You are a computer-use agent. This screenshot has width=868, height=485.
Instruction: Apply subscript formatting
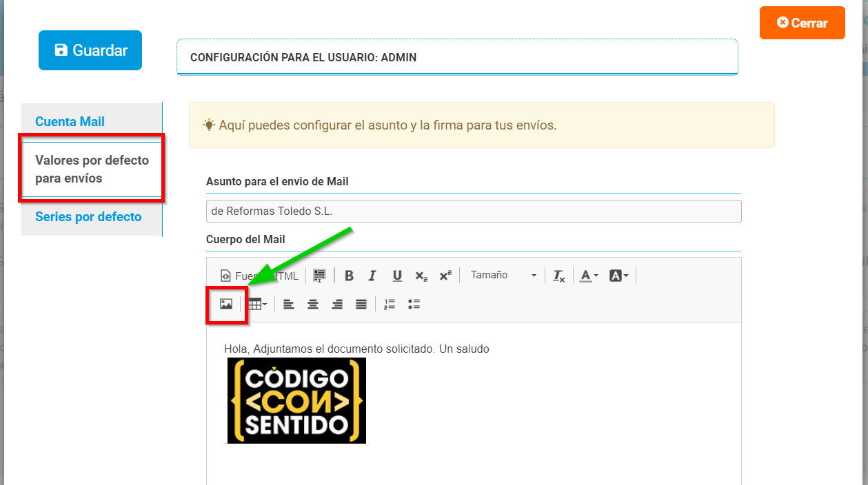pos(421,276)
